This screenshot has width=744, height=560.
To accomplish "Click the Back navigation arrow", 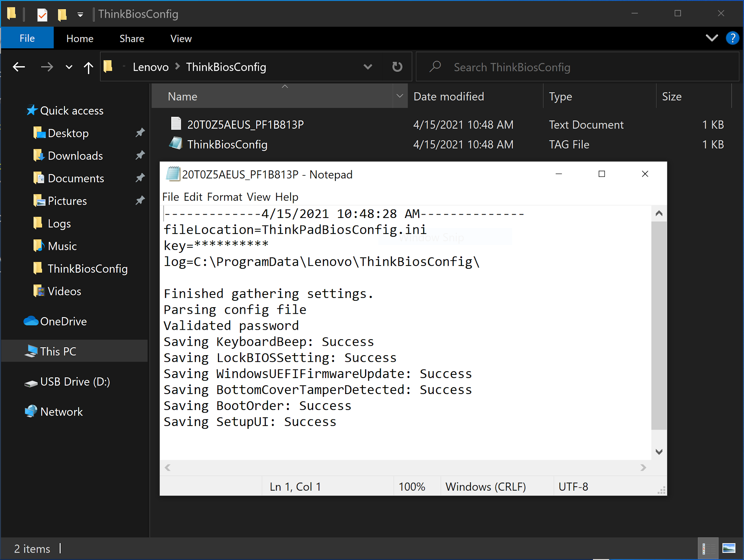I will tap(19, 67).
